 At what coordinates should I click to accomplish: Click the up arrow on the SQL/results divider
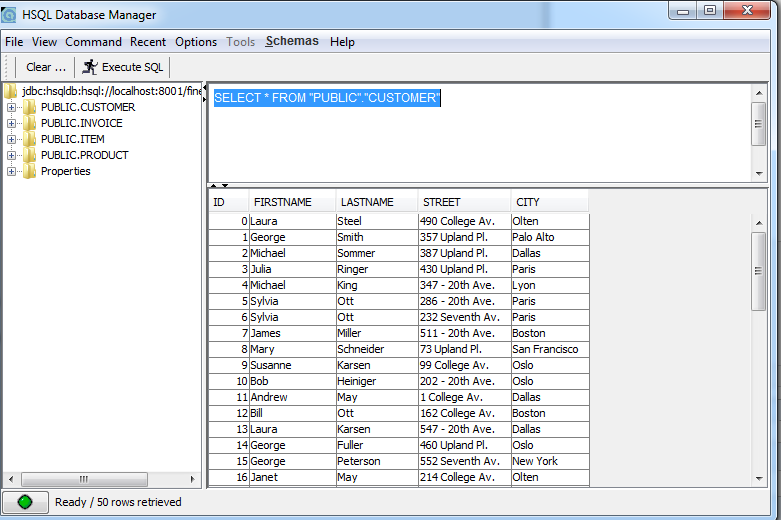point(213,186)
